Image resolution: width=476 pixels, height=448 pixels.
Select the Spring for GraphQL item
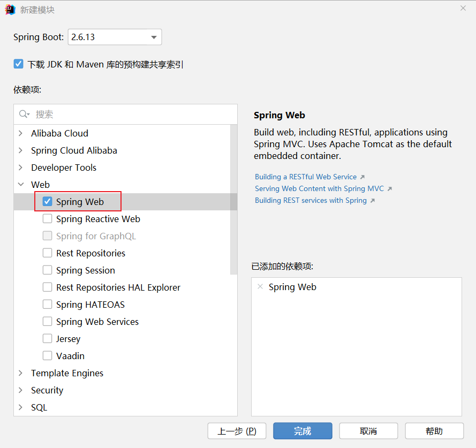coord(96,236)
